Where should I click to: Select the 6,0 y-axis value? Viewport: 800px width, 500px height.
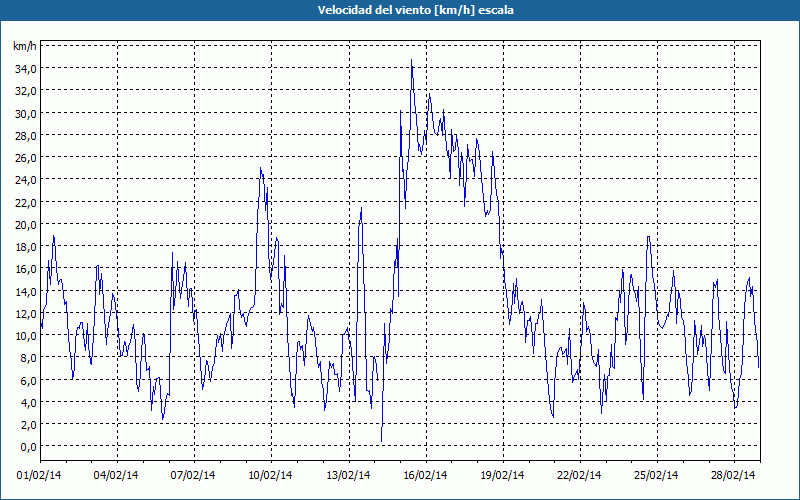tap(28, 380)
